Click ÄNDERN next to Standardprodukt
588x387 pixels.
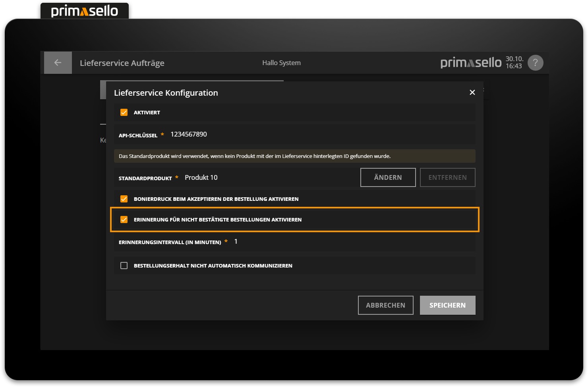tap(388, 177)
